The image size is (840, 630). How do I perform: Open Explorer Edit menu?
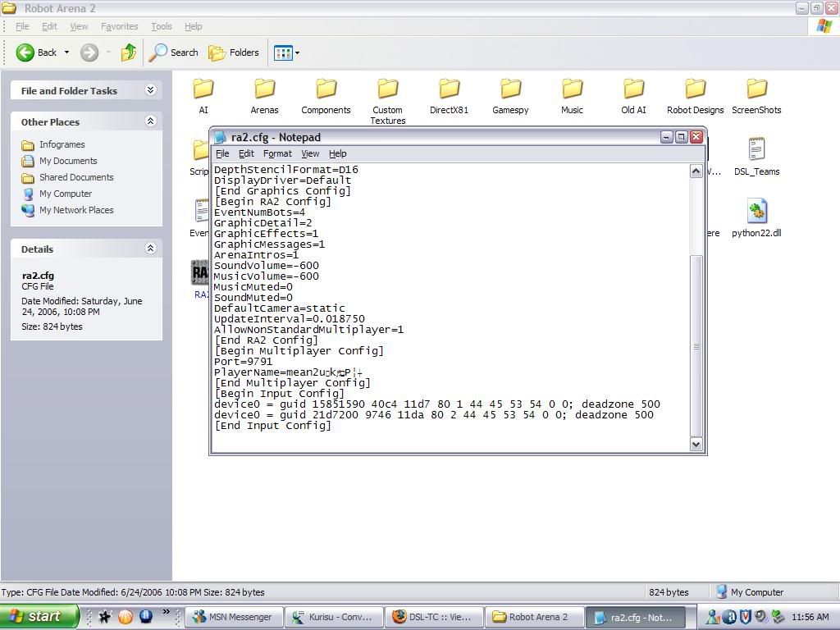(x=49, y=26)
